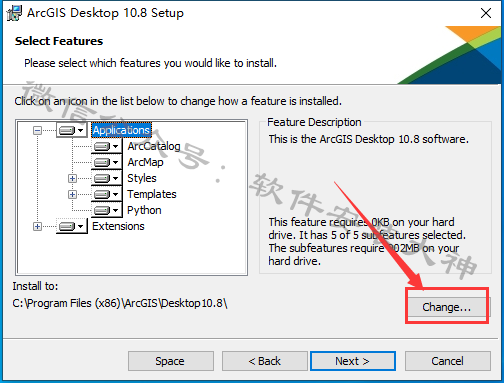Screen dimensions: 504x383
Task: Click the 'Install to:' label
Action: pyautogui.click(x=35, y=286)
